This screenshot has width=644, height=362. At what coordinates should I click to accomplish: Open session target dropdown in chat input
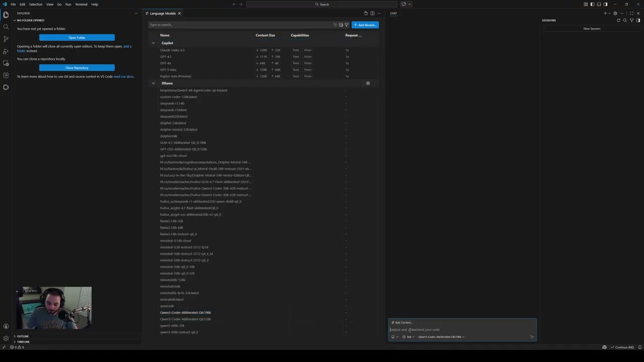(394, 337)
